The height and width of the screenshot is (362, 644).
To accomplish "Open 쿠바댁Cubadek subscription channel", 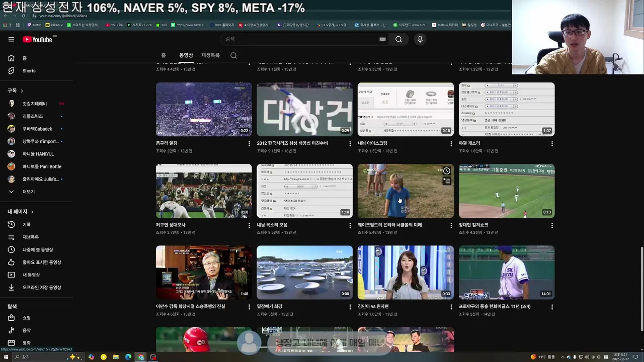I will [36, 129].
